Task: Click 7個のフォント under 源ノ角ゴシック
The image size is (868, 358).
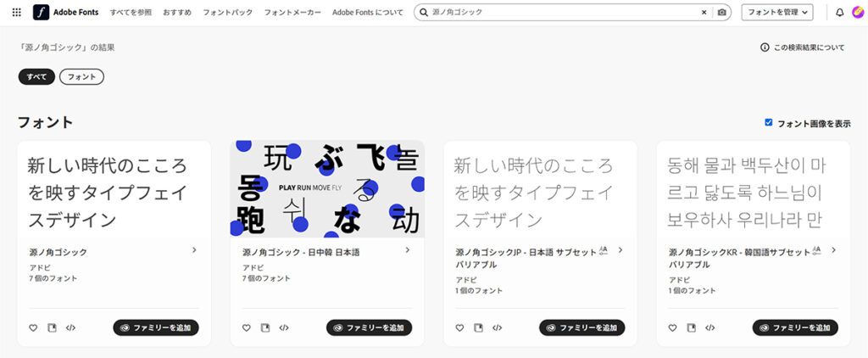Action: (53, 279)
